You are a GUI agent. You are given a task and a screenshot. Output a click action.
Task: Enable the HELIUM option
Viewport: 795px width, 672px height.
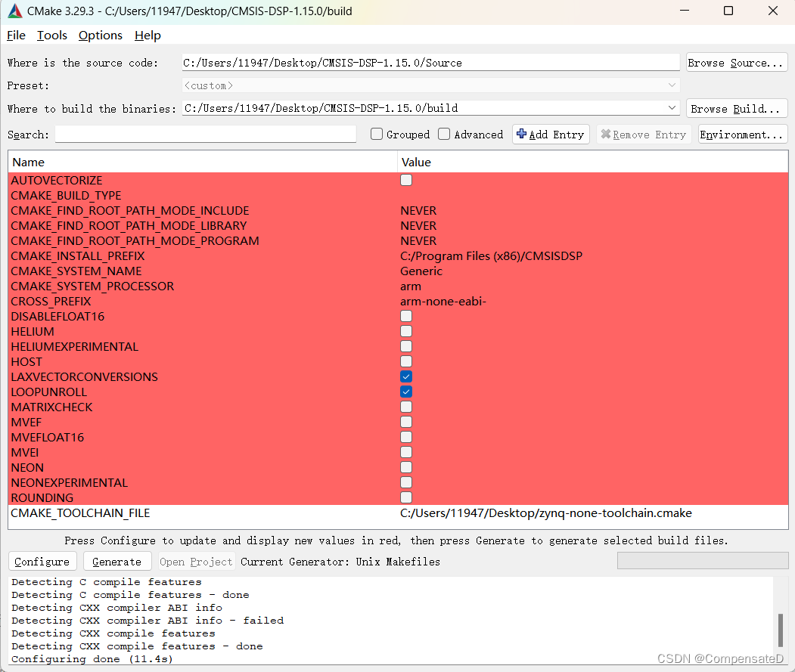click(406, 331)
